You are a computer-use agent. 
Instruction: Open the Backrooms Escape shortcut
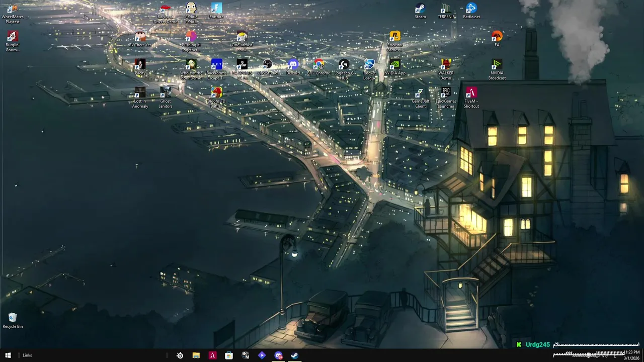(x=216, y=69)
